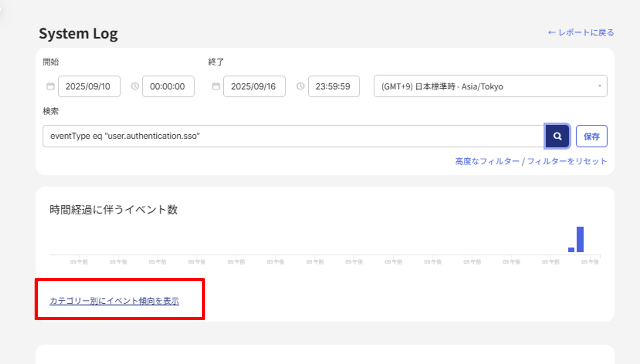The width and height of the screenshot is (640, 364).
Task: Focus the eventType search query field
Action: [x=293, y=136]
